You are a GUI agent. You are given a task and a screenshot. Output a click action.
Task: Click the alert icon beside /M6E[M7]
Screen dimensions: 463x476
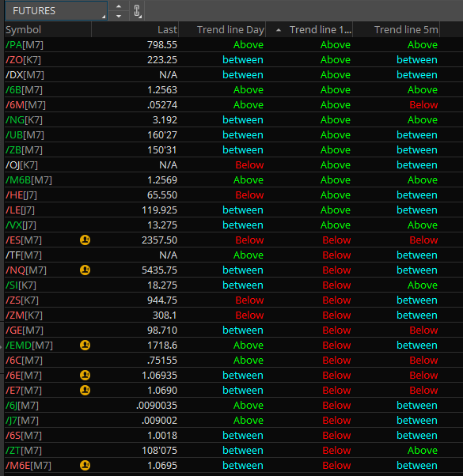coord(85,466)
